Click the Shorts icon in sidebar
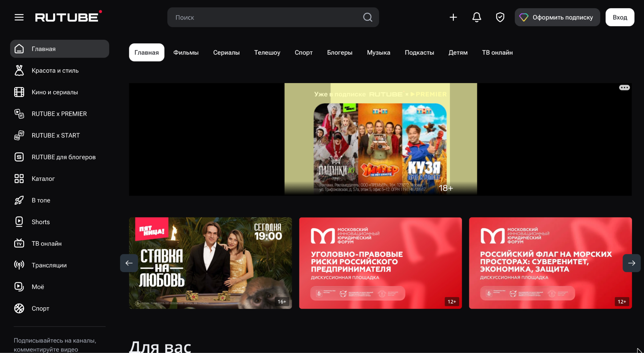Viewport: 644px width, 353px height. [x=19, y=222]
